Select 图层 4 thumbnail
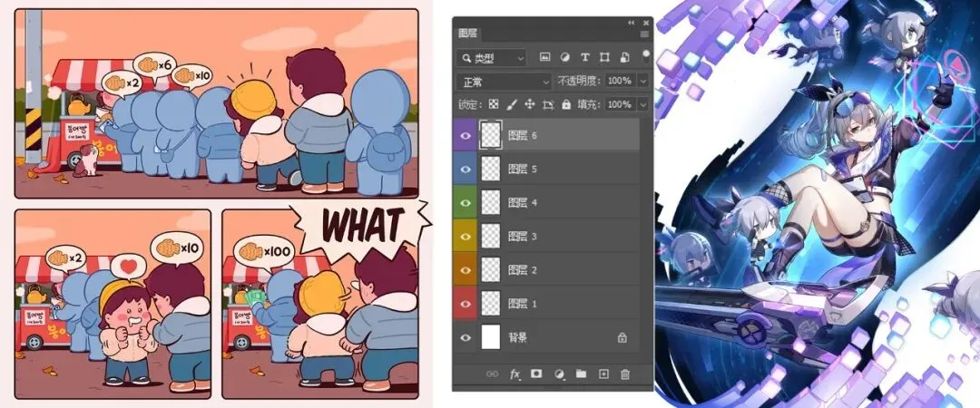Image resolution: width=980 pixels, height=408 pixels. click(491, 202)
